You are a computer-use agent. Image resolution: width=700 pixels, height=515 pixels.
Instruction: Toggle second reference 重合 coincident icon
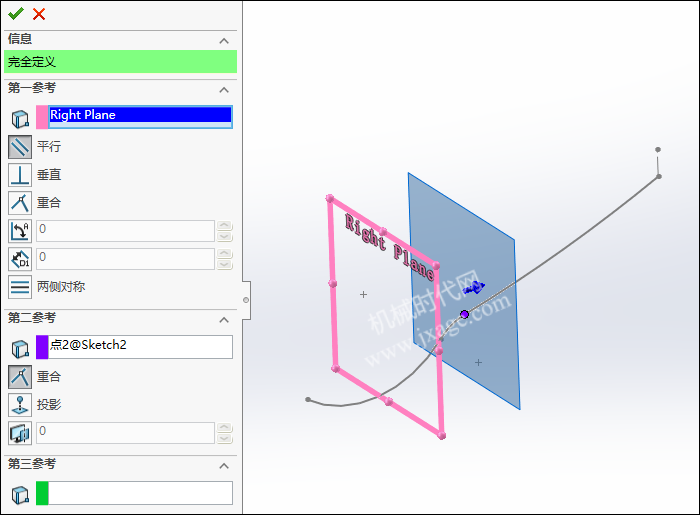click(20, 377)
